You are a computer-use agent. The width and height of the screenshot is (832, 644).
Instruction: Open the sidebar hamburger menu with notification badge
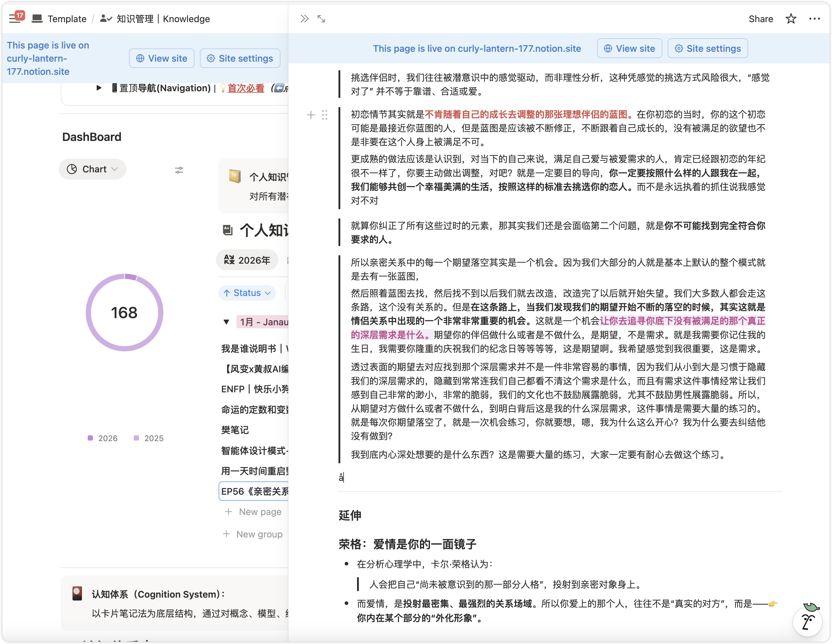coord(15,18)
